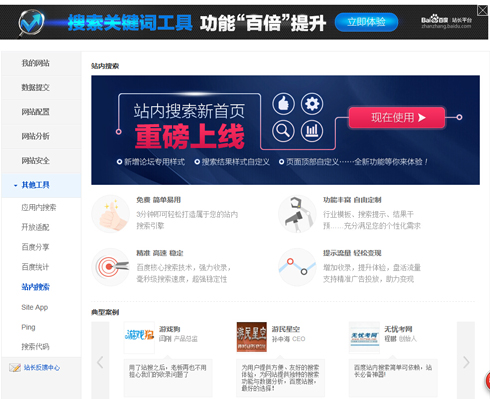Click the 典型案例 section heading
490x399 pixels.
[x=105, y=312]
